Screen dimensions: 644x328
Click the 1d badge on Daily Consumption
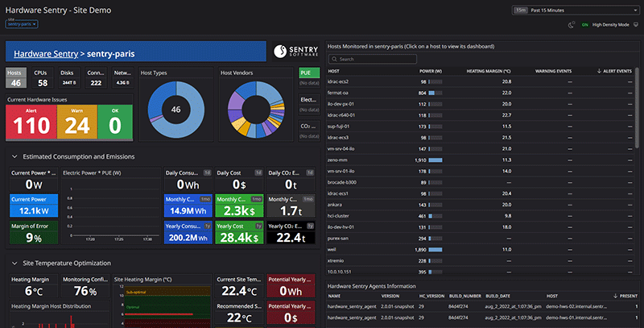tap(207, 172)
